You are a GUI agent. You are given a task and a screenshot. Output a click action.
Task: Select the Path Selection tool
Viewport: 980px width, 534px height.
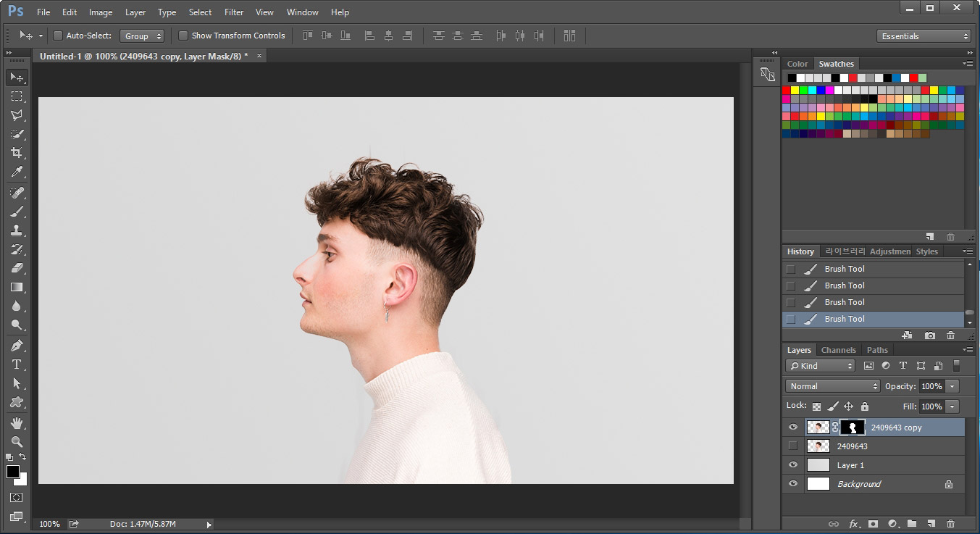17,383
